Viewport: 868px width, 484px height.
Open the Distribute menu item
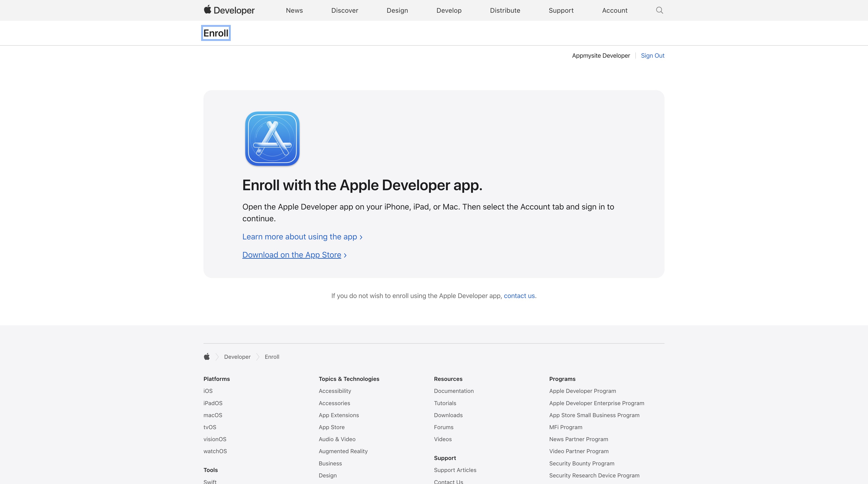(x=505, y=10)
